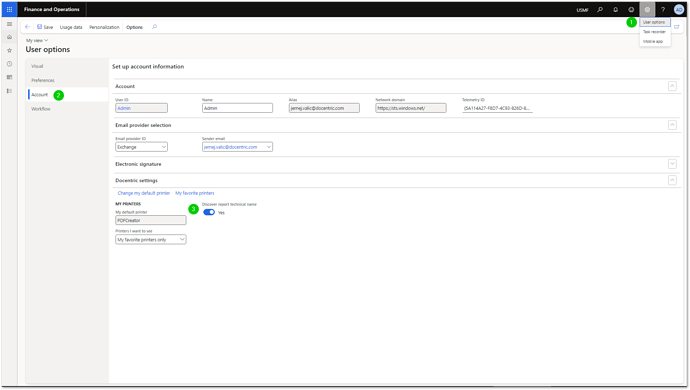The width and height of the screenshot is (690, 390).
Task: Select User options in settings menu
Action: tap(655, 22)
